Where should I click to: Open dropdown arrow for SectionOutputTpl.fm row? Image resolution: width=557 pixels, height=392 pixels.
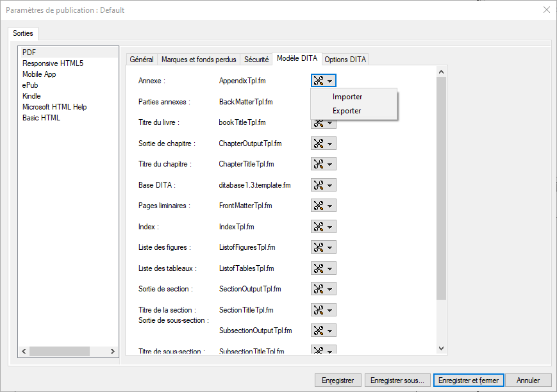[x=329, y=290]
